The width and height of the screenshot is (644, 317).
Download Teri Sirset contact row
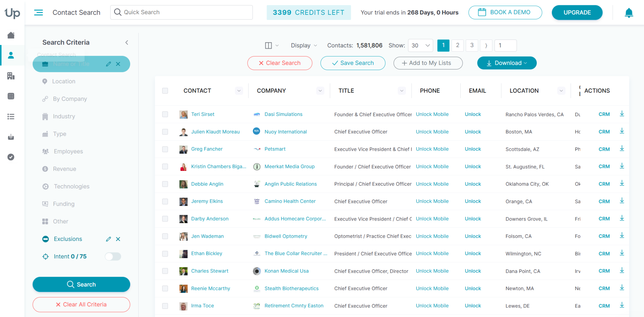[x=622, y=114]
